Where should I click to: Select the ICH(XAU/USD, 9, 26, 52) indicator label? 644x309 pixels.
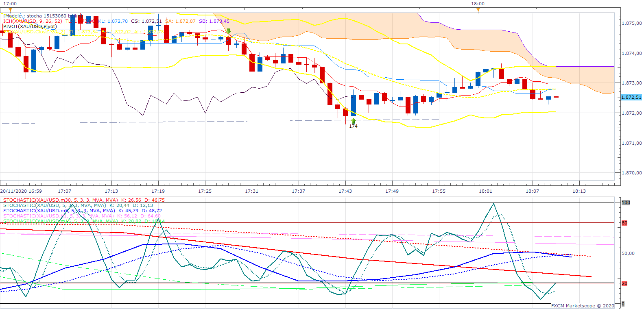(x=33, y=21)
